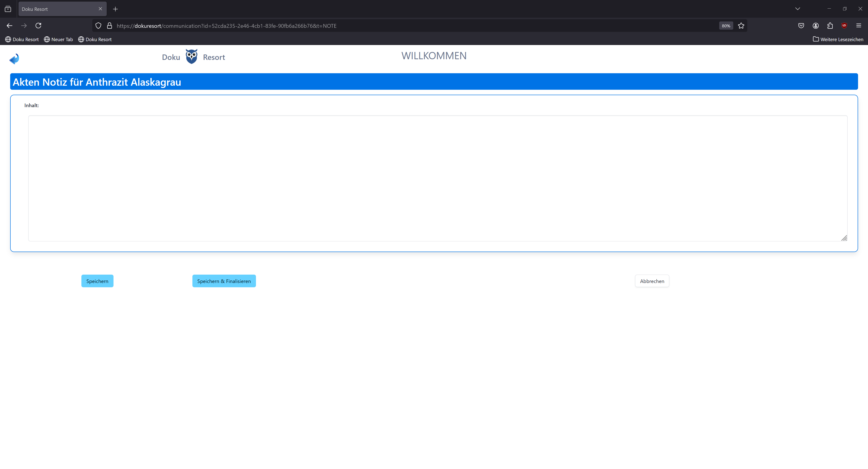Image resolution: width=868 pixels, height=469 pixels.
Task: Open the uBlock Origin extension icon
Action: click(844, 26)
